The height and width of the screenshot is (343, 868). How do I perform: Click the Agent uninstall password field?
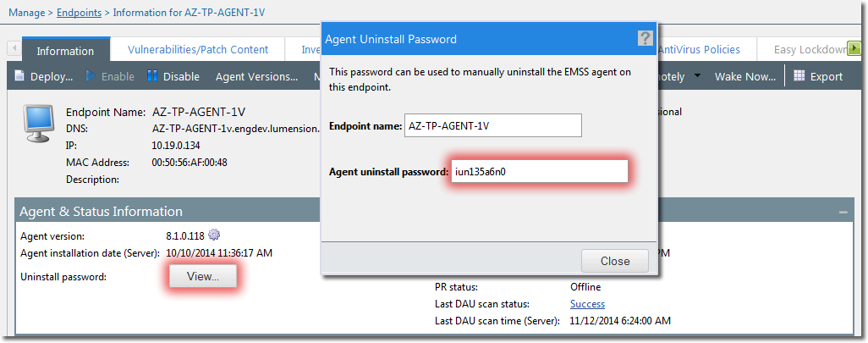click(539, 172)
